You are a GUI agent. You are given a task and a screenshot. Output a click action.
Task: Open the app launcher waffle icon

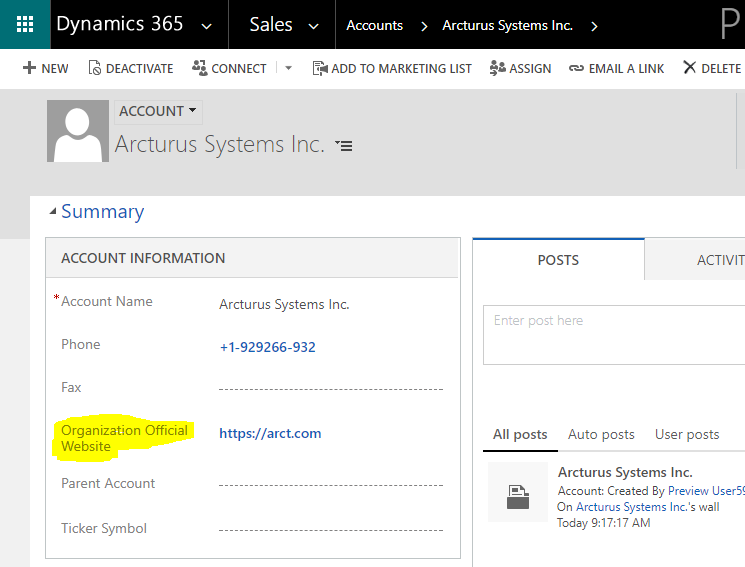[25, 24]
